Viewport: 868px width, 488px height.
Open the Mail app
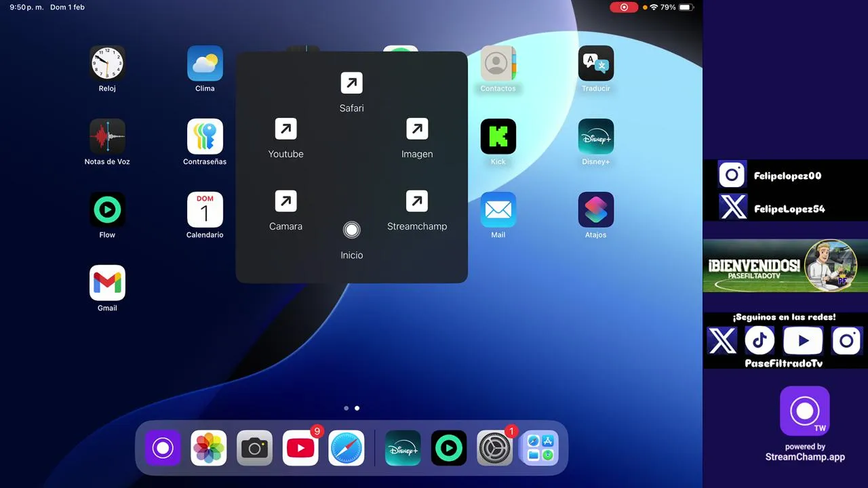tap(498, 209)
